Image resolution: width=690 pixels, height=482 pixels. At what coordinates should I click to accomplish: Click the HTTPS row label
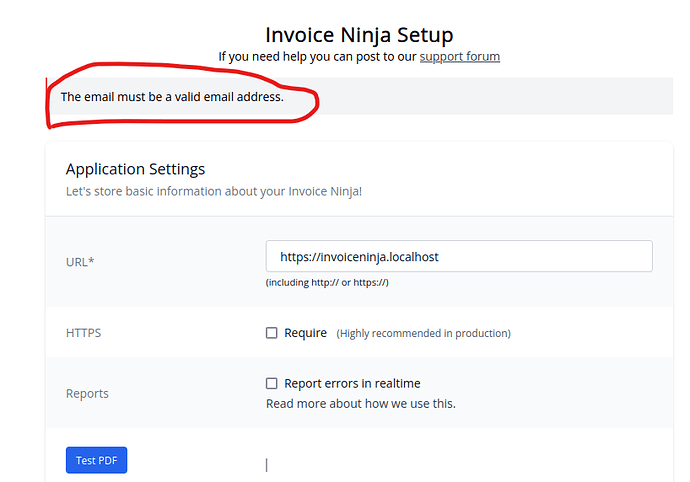coord(84,333)
